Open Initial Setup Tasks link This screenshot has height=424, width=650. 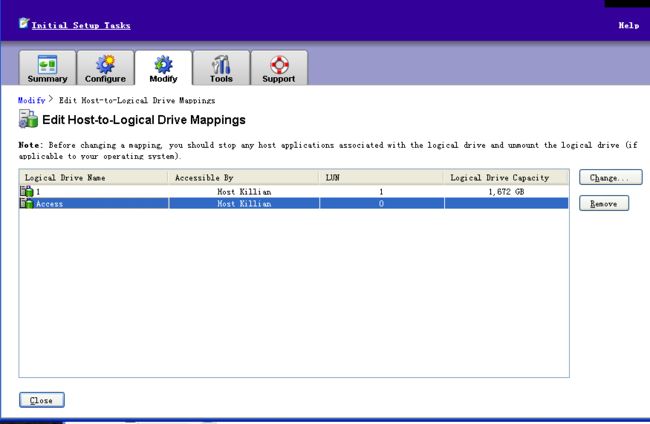tap(81, 25)
